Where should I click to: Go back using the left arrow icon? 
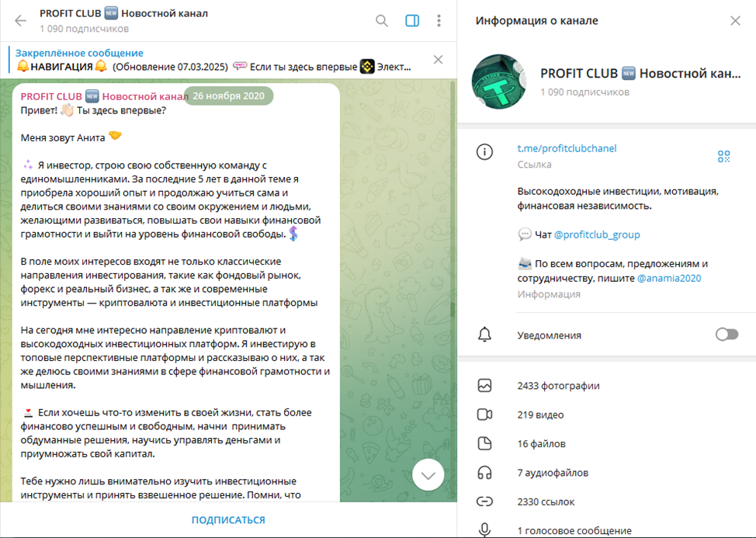click(x=20, y=21)
